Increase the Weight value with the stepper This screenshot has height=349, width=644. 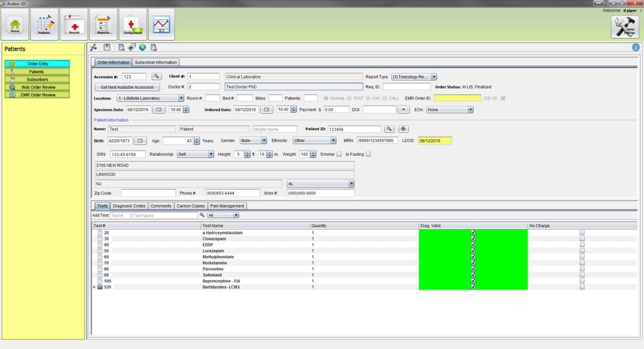313,152
